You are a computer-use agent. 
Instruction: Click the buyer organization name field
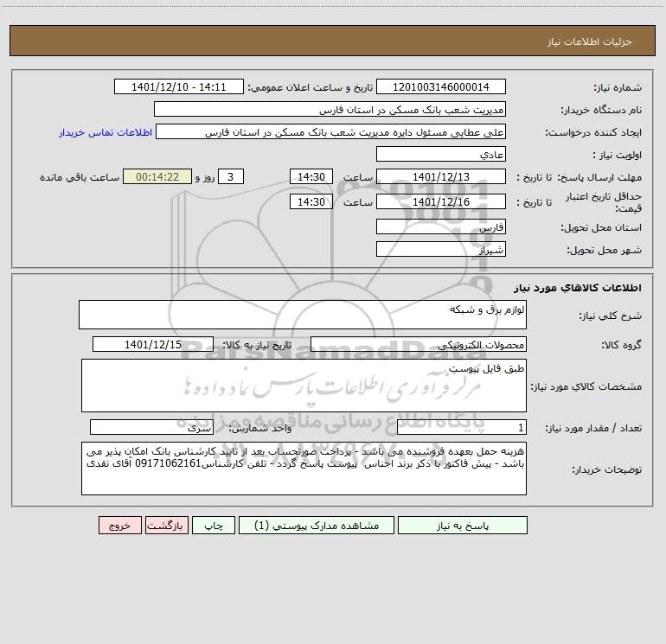[x=330, y=109]
